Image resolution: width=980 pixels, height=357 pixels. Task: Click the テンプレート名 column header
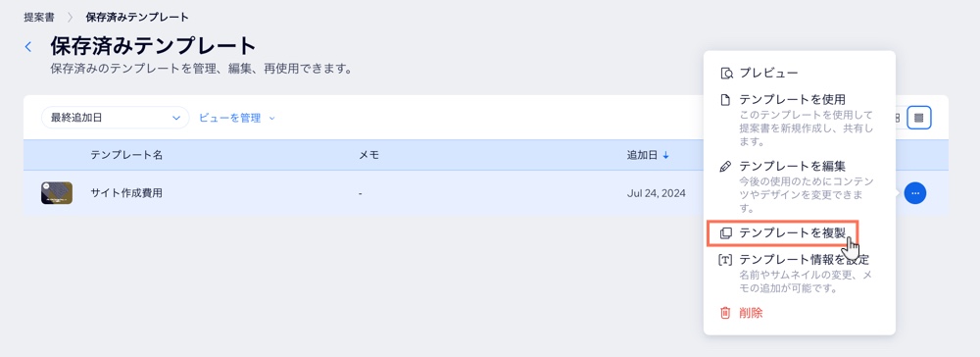(x=126, y=155)
